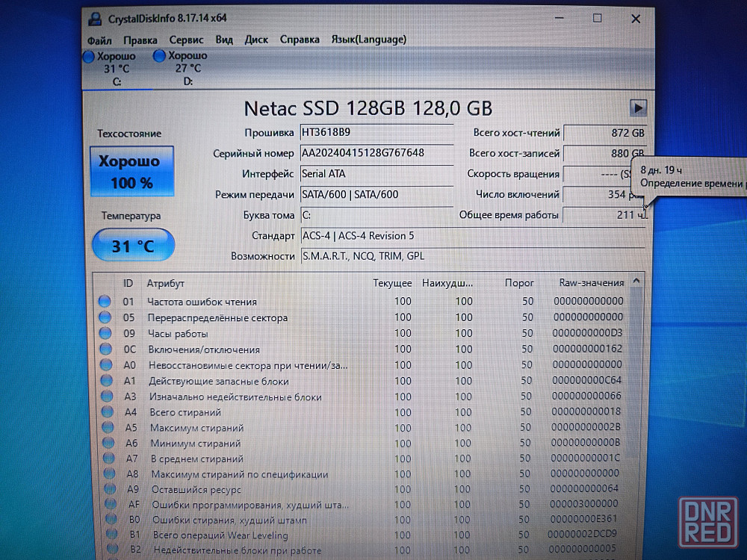Click status icon for B0 Ошибки стирания
747x560 pixels.
pos(111,520)
